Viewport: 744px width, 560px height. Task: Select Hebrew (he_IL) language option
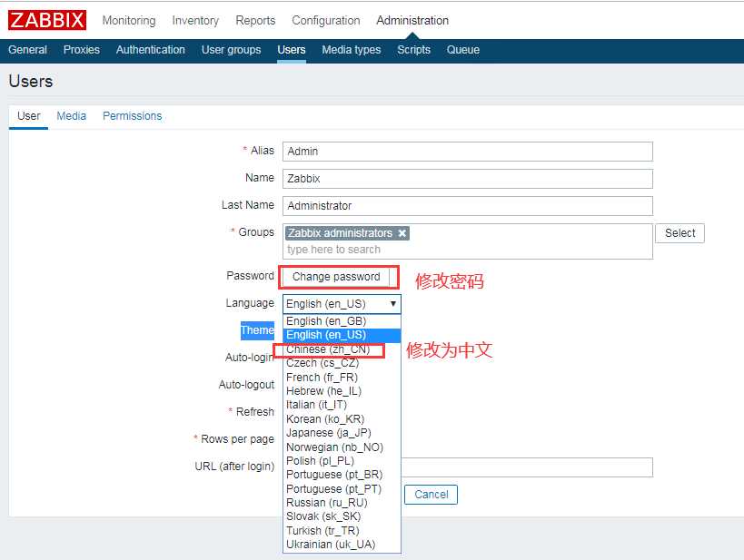coord(342,390)
